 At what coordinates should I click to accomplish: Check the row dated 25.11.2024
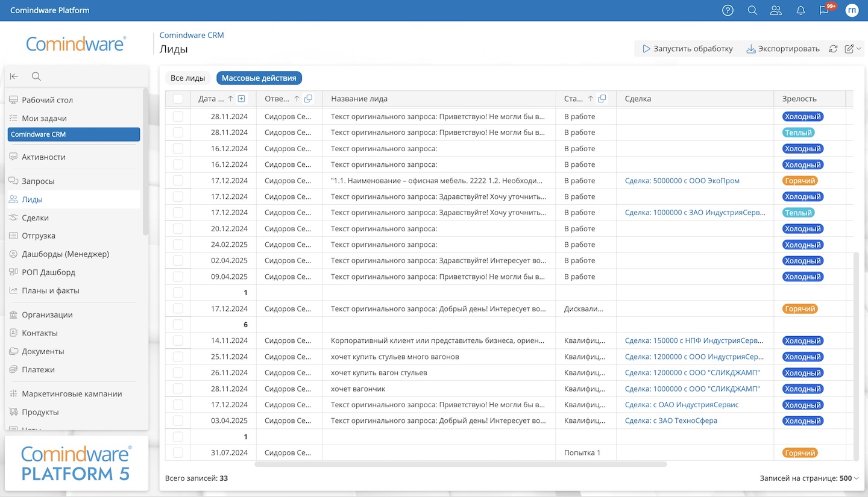point(178,357)
